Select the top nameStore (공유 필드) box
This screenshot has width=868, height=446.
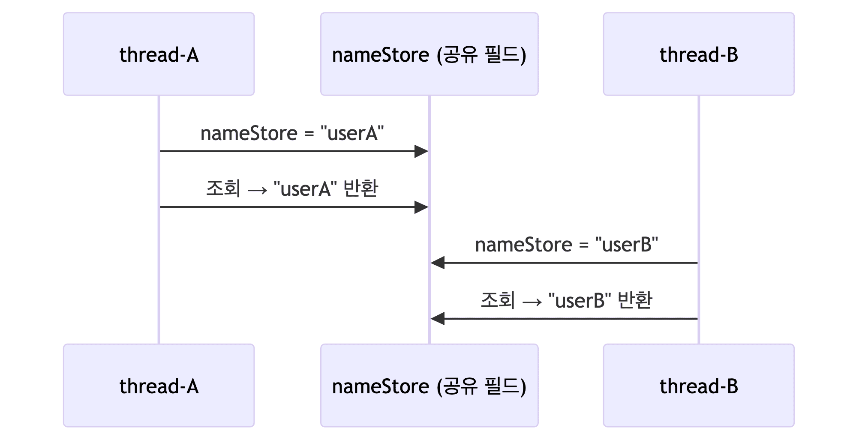point(429,54)
